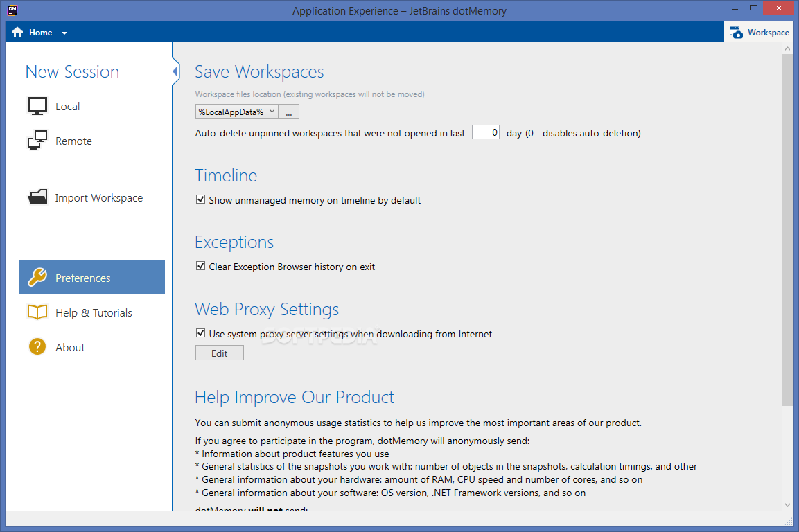Maximize the dotMemory window

pos(754,8)
